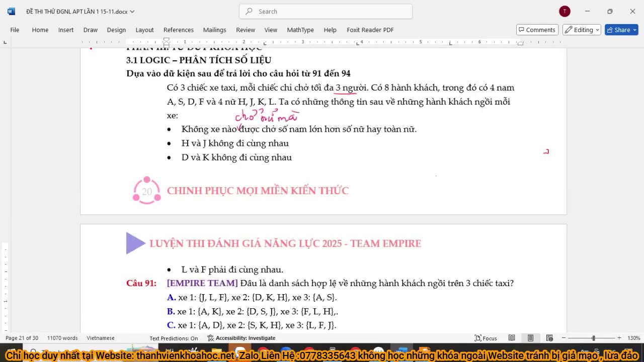The image size is (644, 362).
Task: Open the Help tab
Action: (330, 30)
